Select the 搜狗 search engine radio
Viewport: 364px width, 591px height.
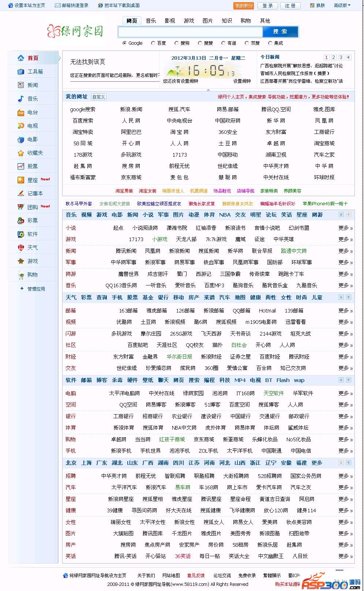pyautogui.click(x=177, y=43)
